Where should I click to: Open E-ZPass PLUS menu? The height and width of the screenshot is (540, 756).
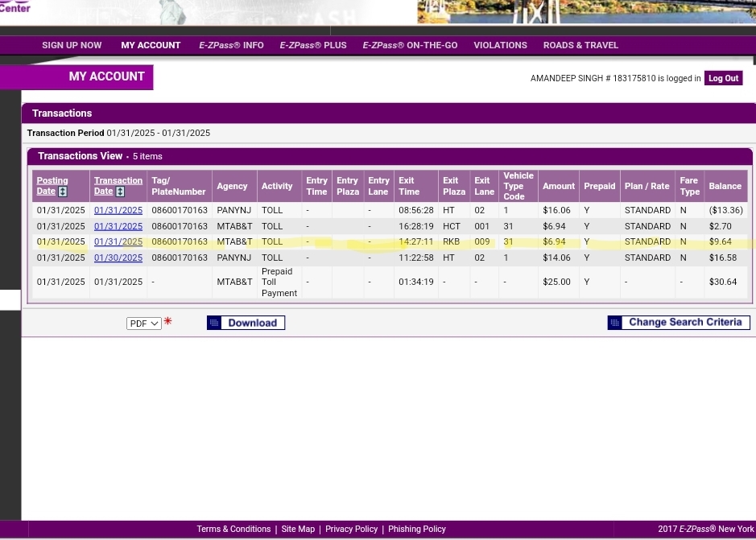[313, 45]
